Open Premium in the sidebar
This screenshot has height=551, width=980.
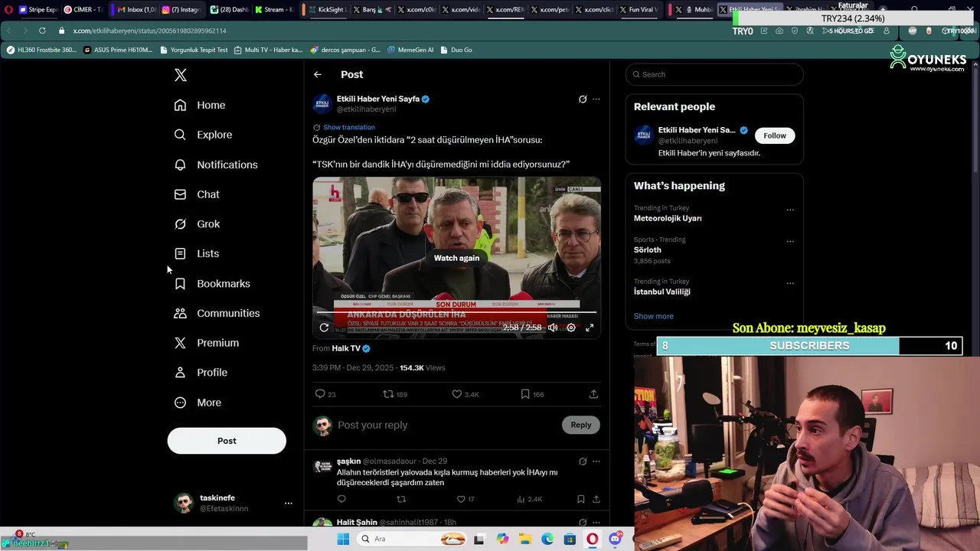coord(207,343)
